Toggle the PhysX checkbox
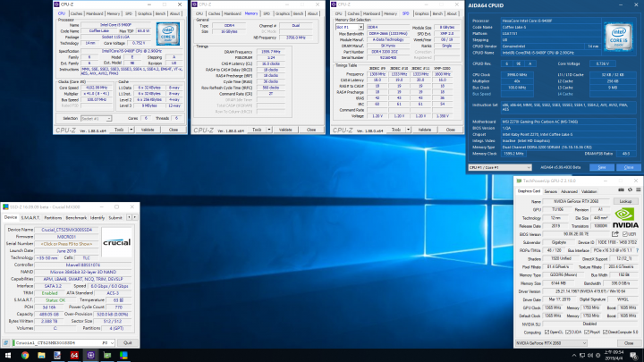The image size is (644, 362). click(587, 332)
